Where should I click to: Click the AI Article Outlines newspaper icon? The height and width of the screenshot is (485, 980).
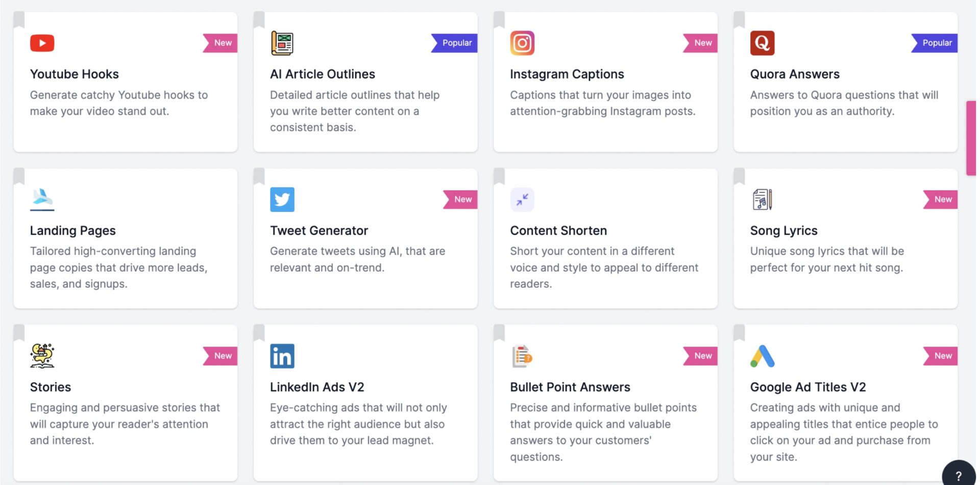(x=282, y=43)
